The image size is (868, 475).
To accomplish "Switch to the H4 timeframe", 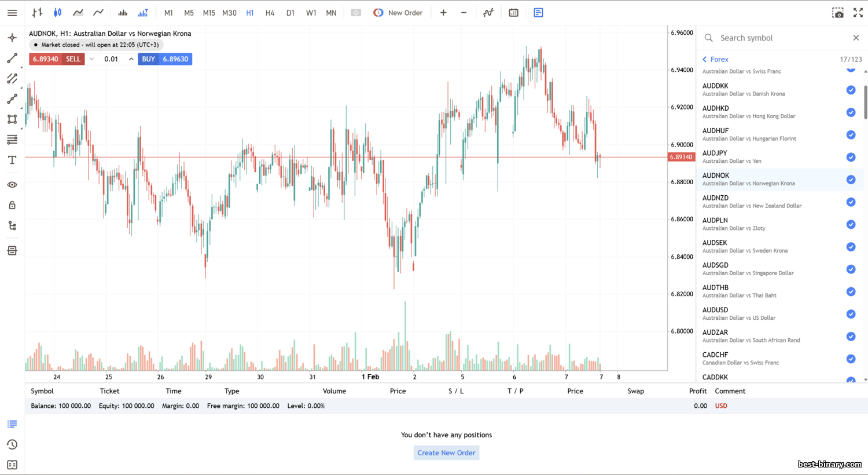I will pos(270,13).
